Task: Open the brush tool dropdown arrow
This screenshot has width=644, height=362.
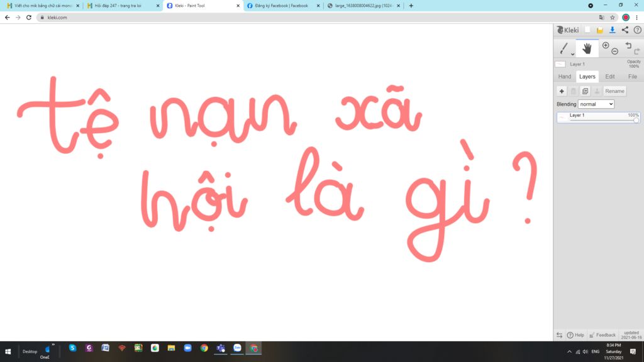Action: coord(572,54)
